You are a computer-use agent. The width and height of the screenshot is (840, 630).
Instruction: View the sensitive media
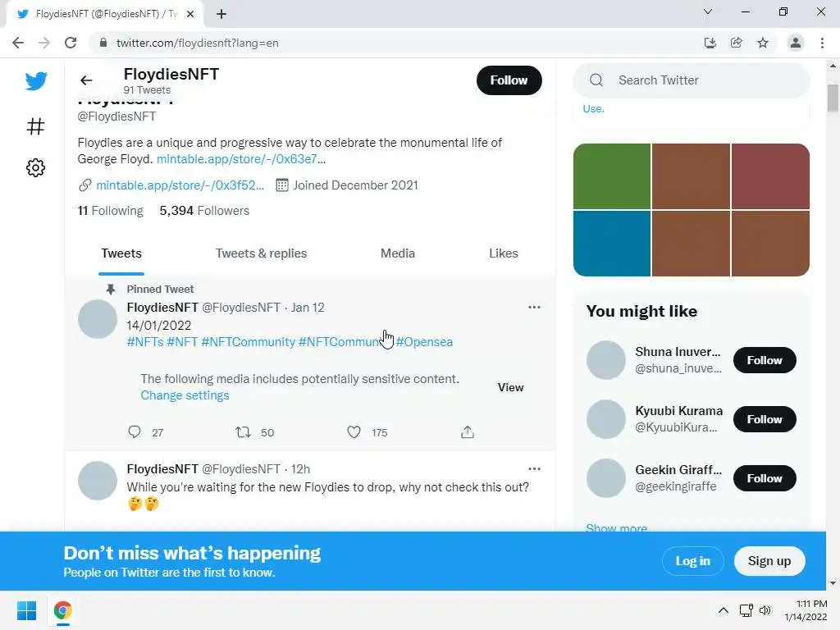point(510,387)
